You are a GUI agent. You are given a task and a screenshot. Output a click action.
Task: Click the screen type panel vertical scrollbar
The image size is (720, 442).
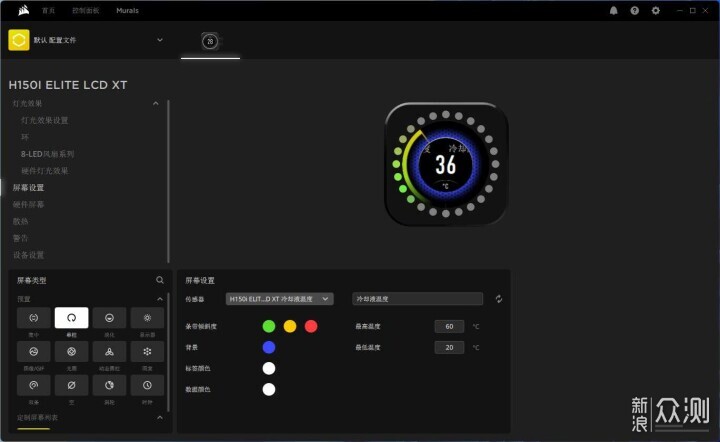[169, 352]
